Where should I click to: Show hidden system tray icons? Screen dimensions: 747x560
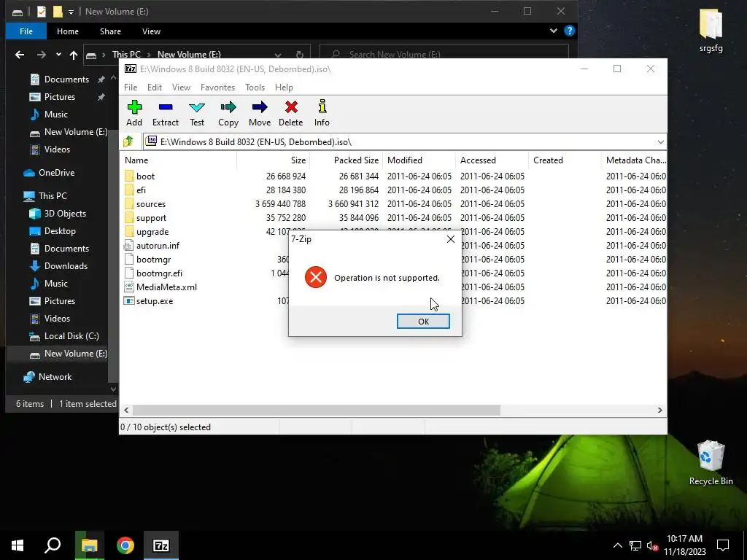pyautogui.click(x=617, y=545)
